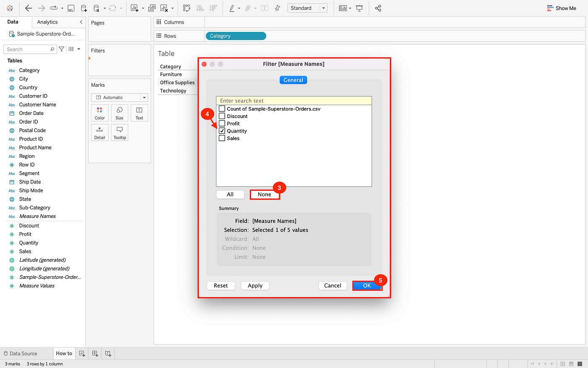Open the Show/Hide Cards dropdown arrow
The height and width of the screenshot is (368, 588).
[x=350, y=8]
